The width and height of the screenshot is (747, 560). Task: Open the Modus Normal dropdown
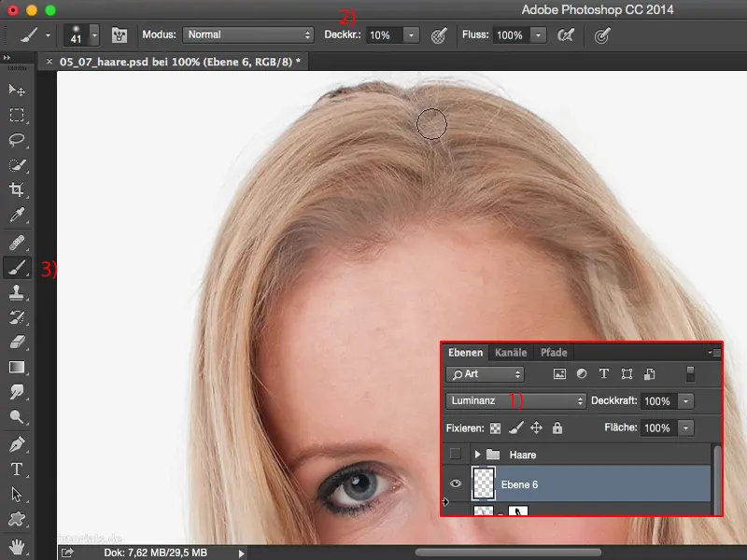click(248, 35)
